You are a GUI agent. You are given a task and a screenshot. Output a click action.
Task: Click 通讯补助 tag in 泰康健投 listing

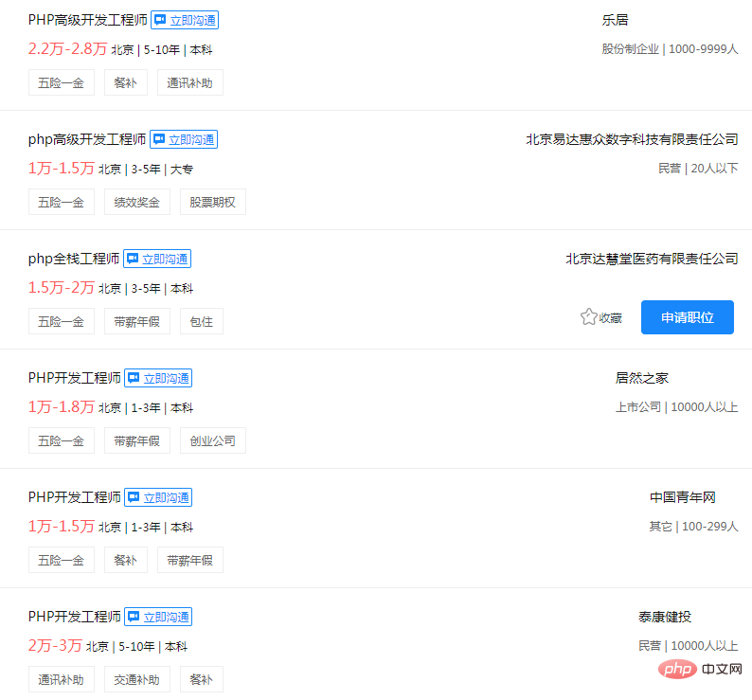62,679
